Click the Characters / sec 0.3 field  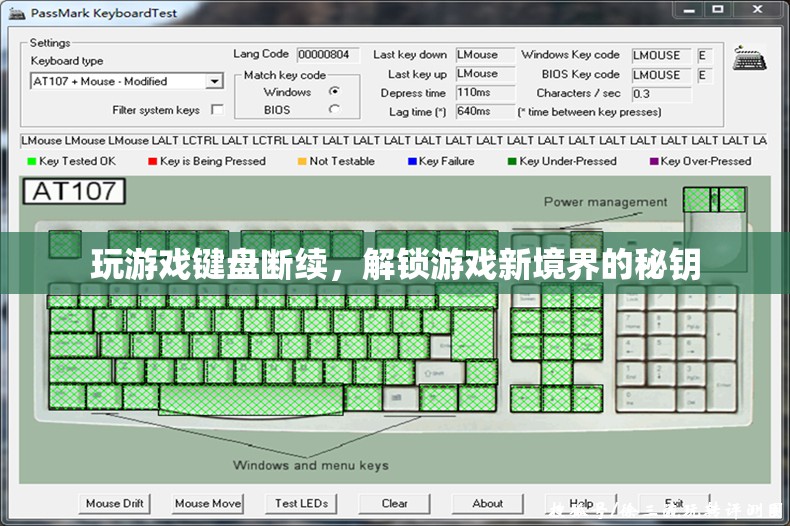coord(662,94)
